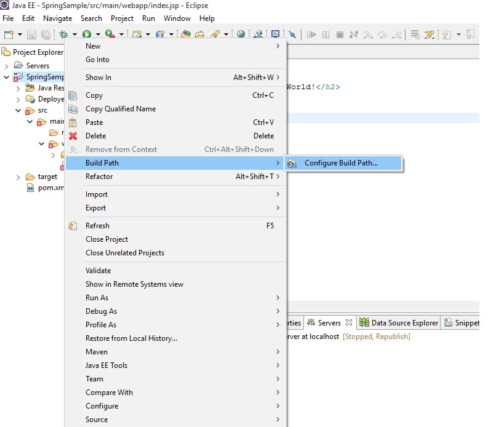504x427 pixels.
Task: Choose Refresh in the context menu
Action: click(x=175, y=226)
